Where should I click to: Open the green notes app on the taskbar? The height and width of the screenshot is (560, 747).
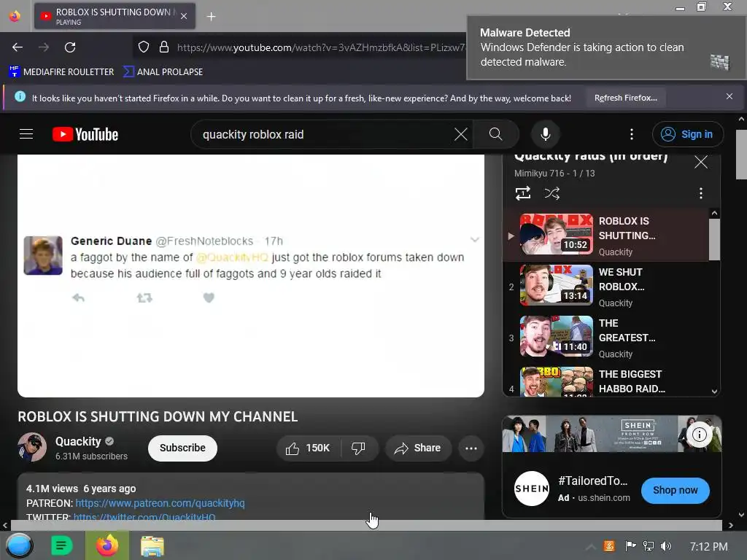(x=61, y=545)
